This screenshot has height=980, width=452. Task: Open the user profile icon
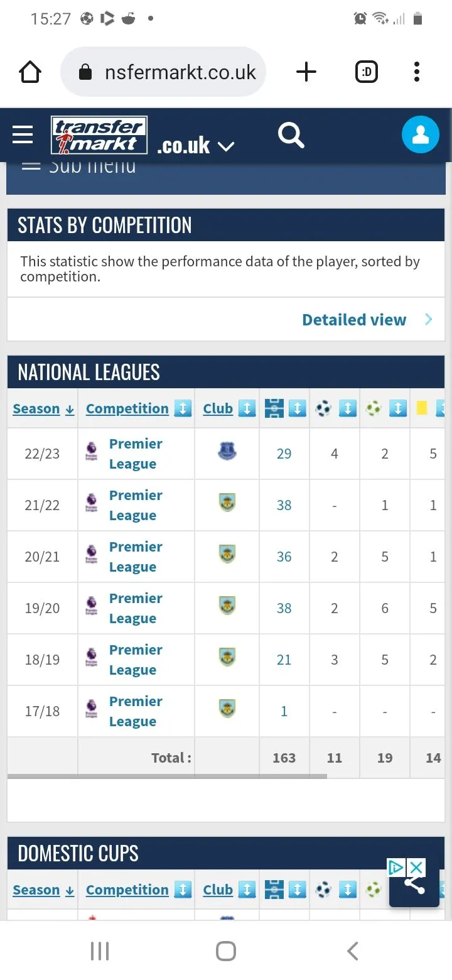pyautogui.click(x=420, y=135)
